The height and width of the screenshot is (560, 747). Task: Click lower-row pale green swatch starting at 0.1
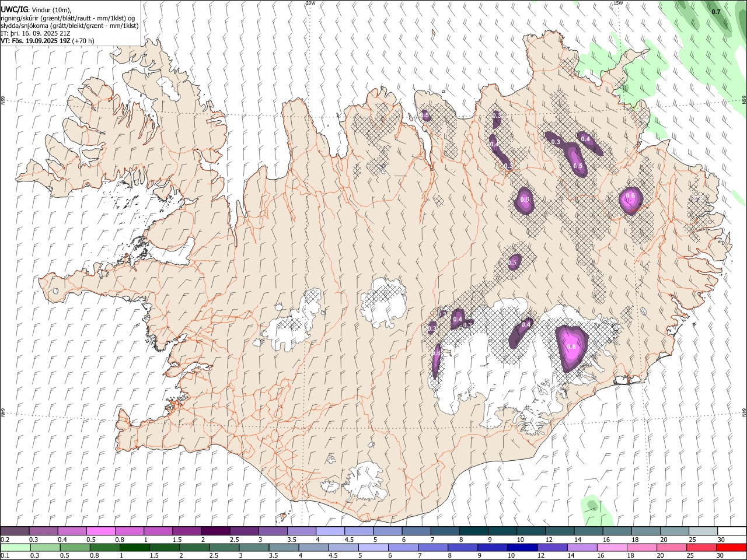pos(15,547)
